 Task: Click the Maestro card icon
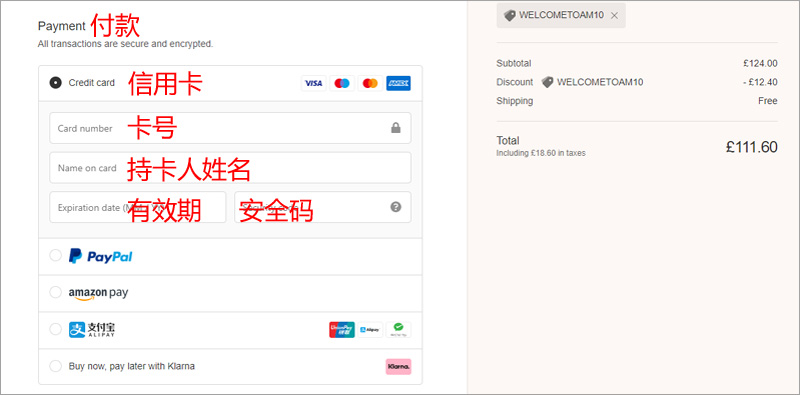(x=342, y=83)
